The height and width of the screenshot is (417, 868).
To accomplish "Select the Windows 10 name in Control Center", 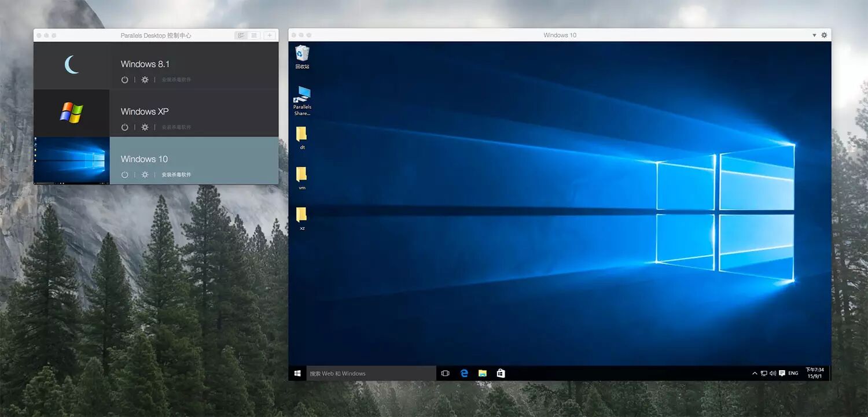I will point(144,159).
